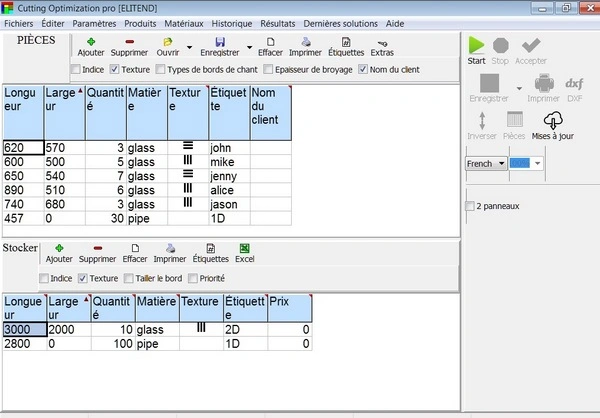Click Imprimer in the Stocker toolbar
600x418 pixels.
(170, 252)
